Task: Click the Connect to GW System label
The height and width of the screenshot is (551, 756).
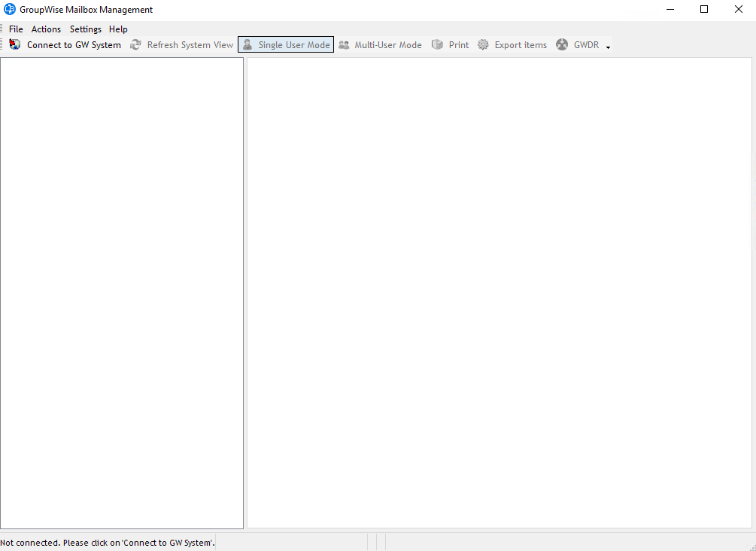Action: (74, 45)
